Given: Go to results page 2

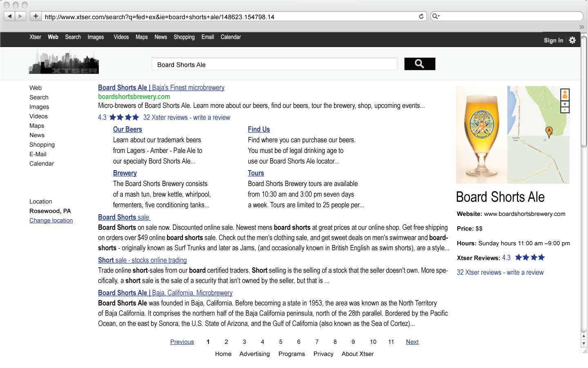Looking at the screenshot, I should pos(226,342).
